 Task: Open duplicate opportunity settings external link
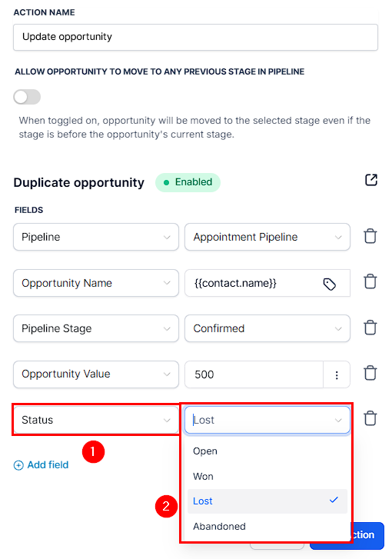point(371,180)
